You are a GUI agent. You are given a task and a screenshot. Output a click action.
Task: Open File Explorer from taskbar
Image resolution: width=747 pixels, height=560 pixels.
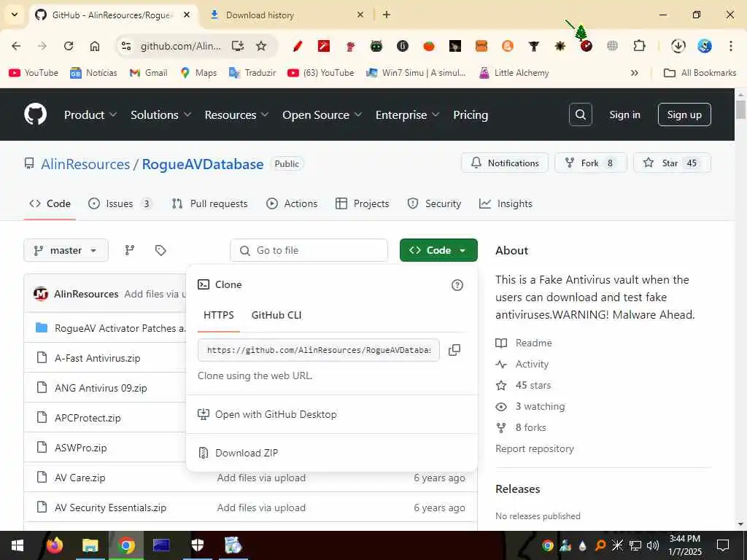click(x=90, y=545)
